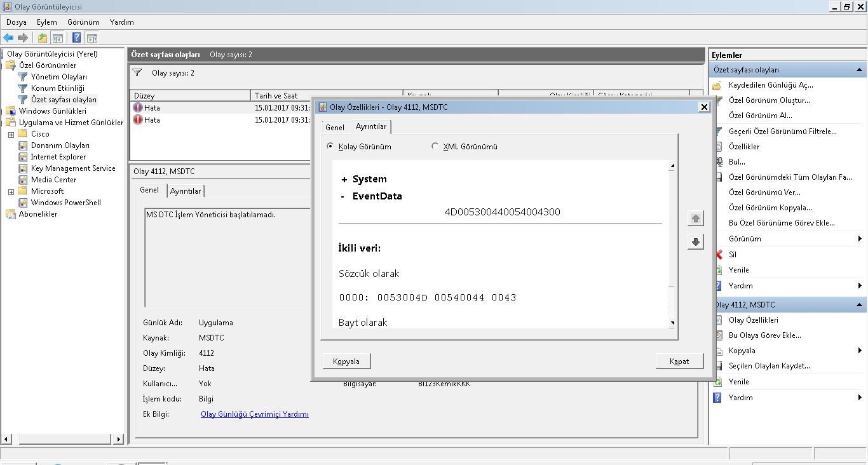Click the Kapat button
This screenshot has height=465, width=868.
coord(679,361)
